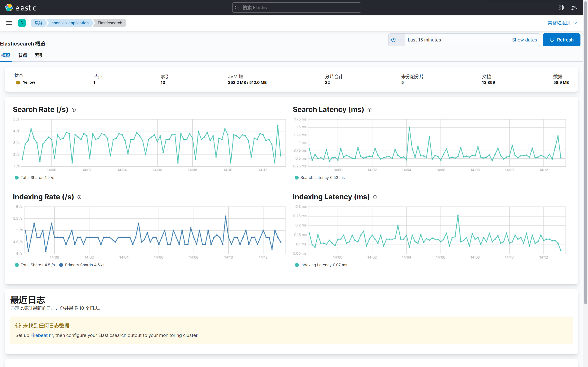Focus the 搜索 Elastic search field
This screenshot has width=588, height=367.
(296, 8)
